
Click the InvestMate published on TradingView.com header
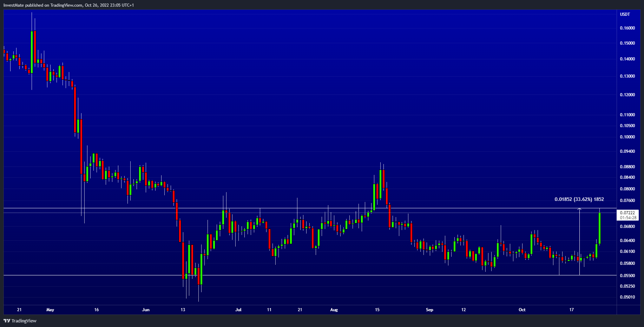tap(68, 5)
